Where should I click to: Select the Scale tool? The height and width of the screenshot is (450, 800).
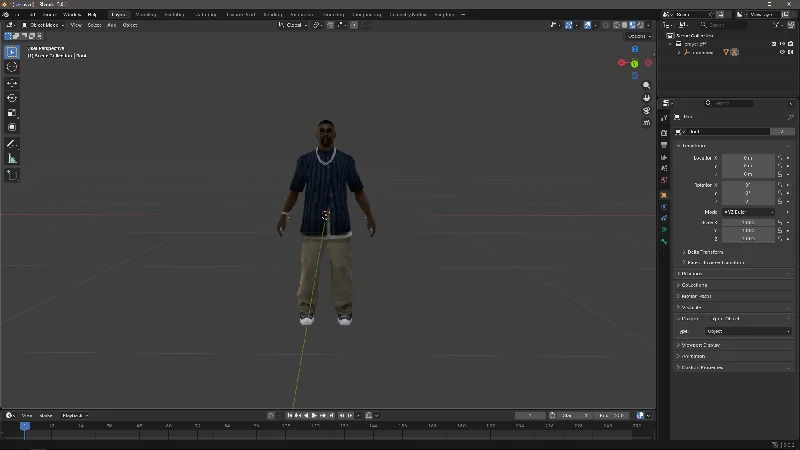pos(12,113)
